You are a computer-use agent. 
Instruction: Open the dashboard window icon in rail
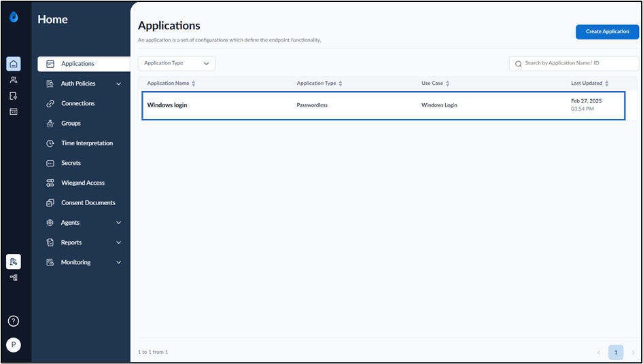click(x=14, y=111)
